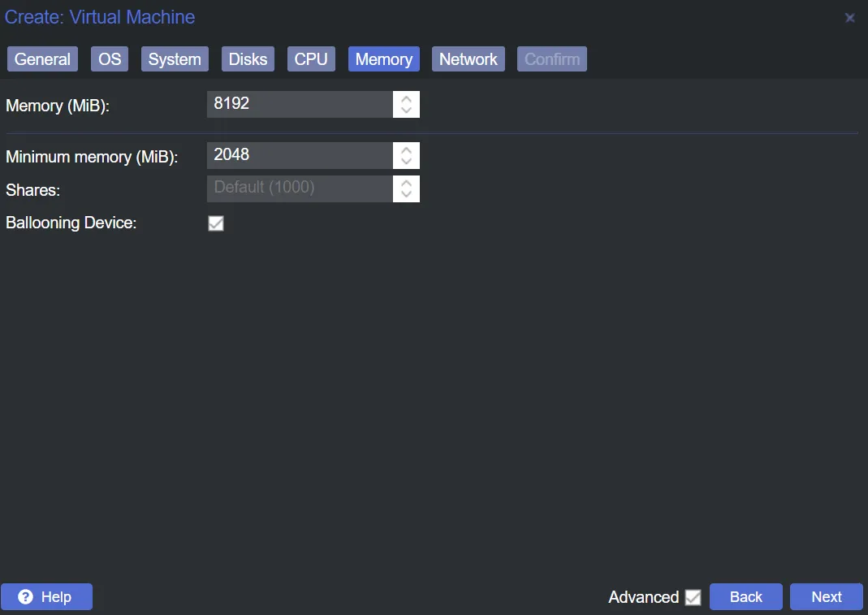
Task: Increase Minimum memory with up arrow
Action: 406,149
